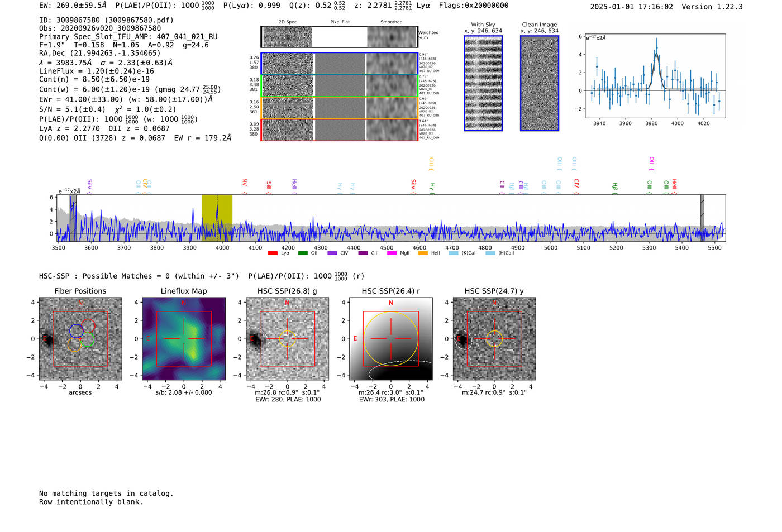This screenshot has width=782, height=532.
Task: Open the HSC SSP(24.7) y cutout
Action: tap(494, 339)
